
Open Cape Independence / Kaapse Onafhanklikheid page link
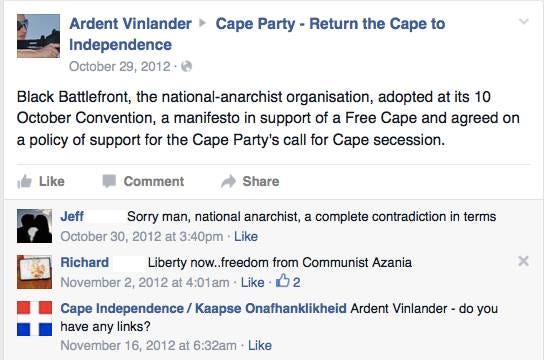204,308
